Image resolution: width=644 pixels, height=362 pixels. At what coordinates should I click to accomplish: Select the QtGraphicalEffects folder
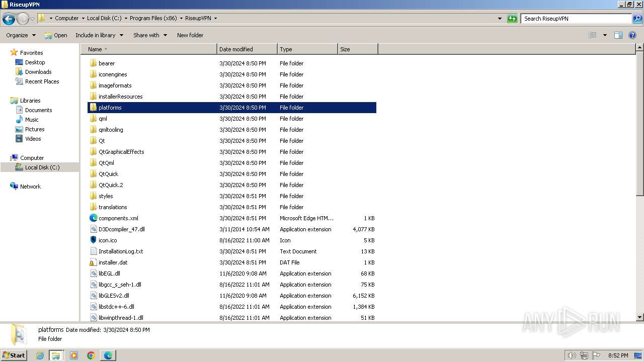coord(121,152)
